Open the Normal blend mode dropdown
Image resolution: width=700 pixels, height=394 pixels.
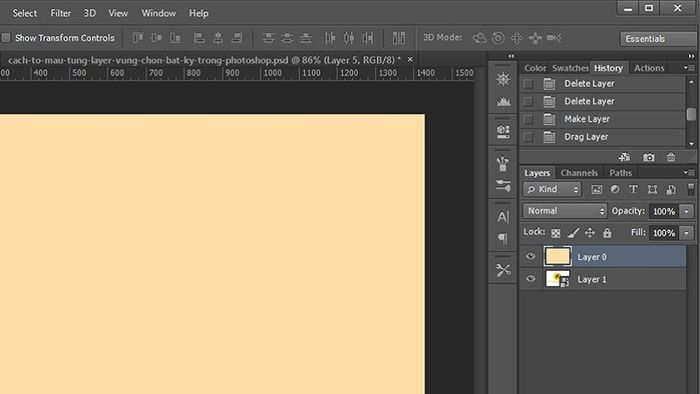point(565,211)
